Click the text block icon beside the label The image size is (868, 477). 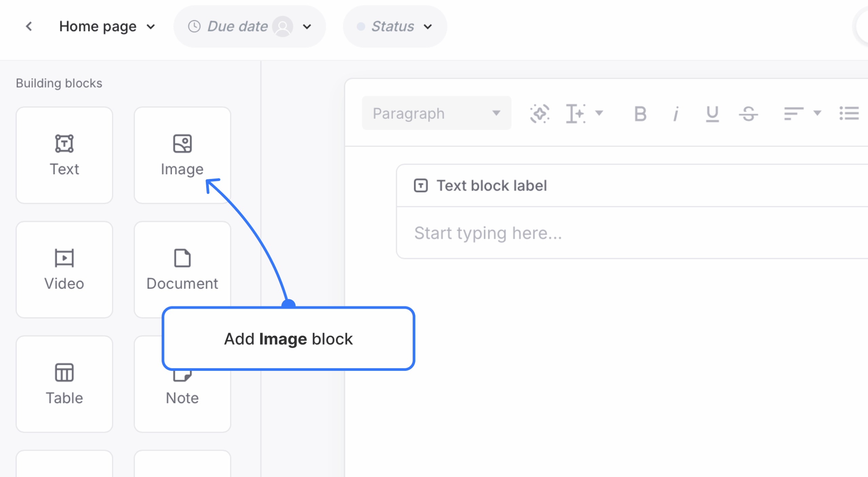tap(421, 185)
